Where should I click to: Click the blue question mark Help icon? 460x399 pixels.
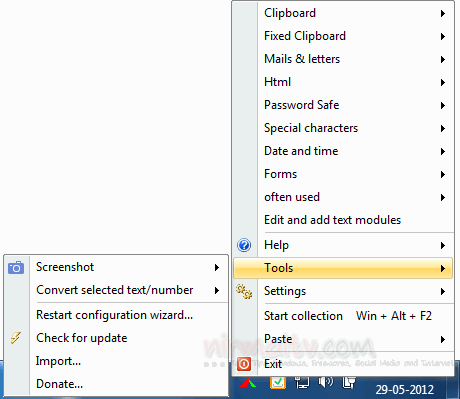click(244, 245)
